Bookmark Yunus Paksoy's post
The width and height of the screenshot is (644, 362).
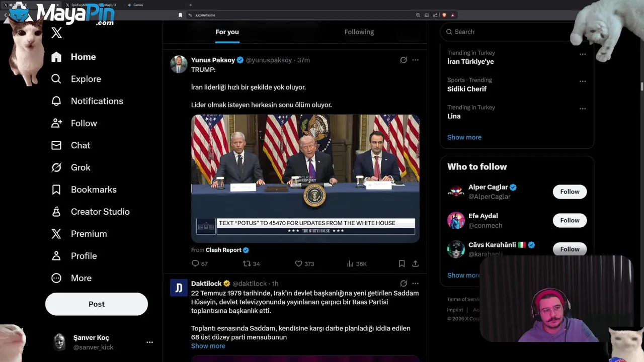(401, 263)
